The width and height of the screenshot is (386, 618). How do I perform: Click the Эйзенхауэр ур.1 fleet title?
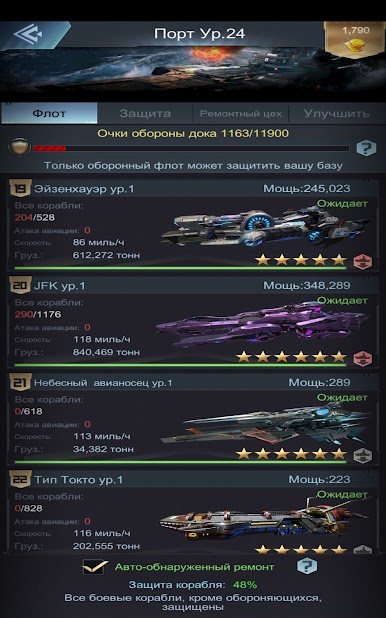click(x=84, y=189)
